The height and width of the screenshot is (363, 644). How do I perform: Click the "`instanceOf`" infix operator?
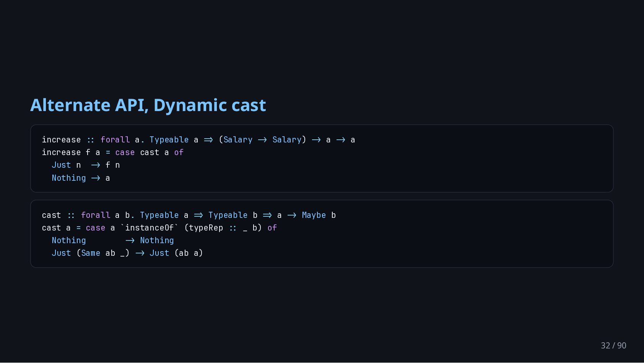pyautogui.click(x=150, y=228)
